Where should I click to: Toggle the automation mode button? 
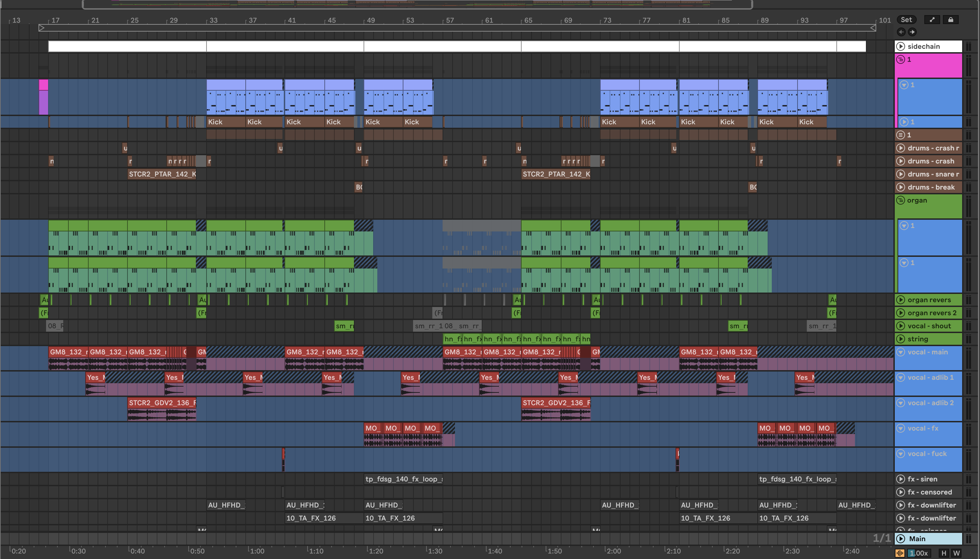(x=932, y=20)
